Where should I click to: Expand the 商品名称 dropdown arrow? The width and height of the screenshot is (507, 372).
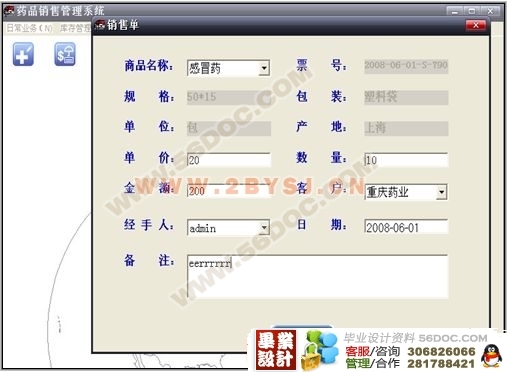264,68
